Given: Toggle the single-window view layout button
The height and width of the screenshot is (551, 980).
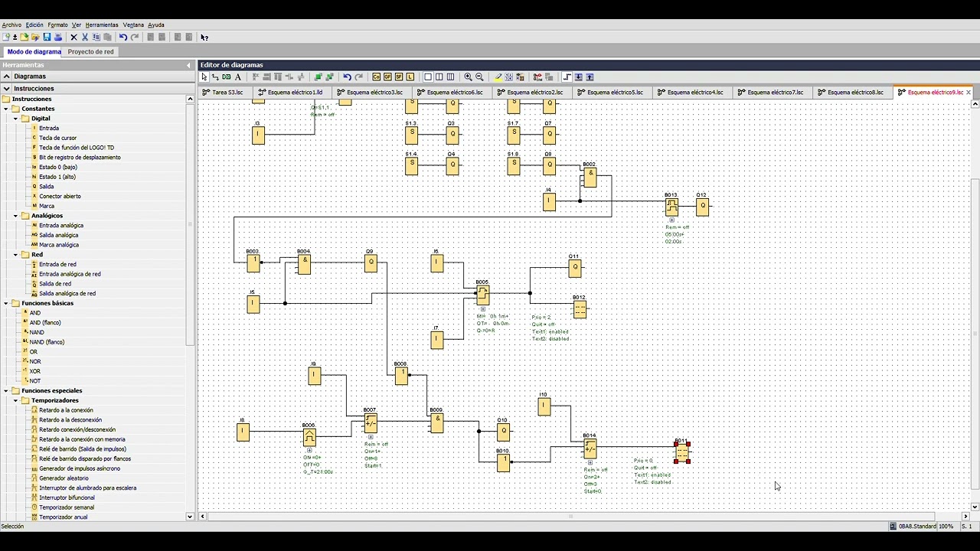Looking at the screenshot, I should tap(428, 77).
